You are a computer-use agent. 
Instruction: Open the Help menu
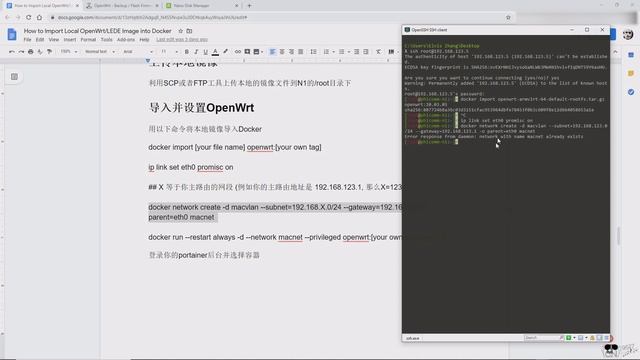pyautogui.click(x=144, y=40)
